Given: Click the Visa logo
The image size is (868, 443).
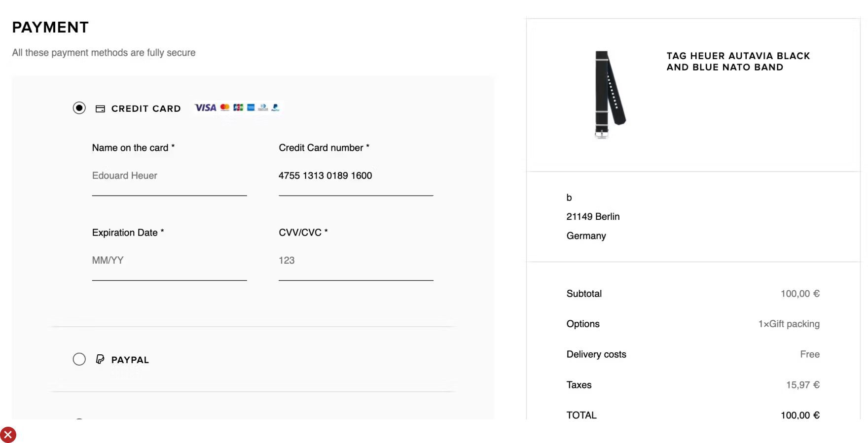Looking at the screenshot, I should coord(206,108).
